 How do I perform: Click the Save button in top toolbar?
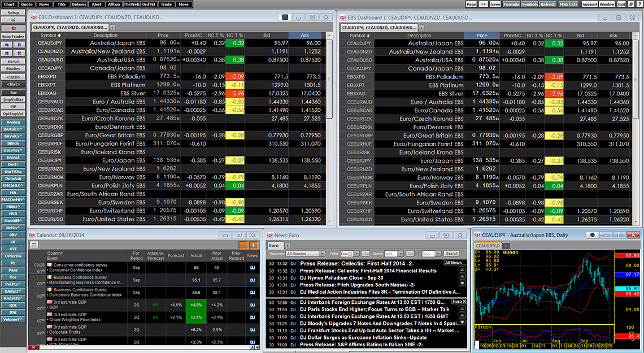click(495, 4)
